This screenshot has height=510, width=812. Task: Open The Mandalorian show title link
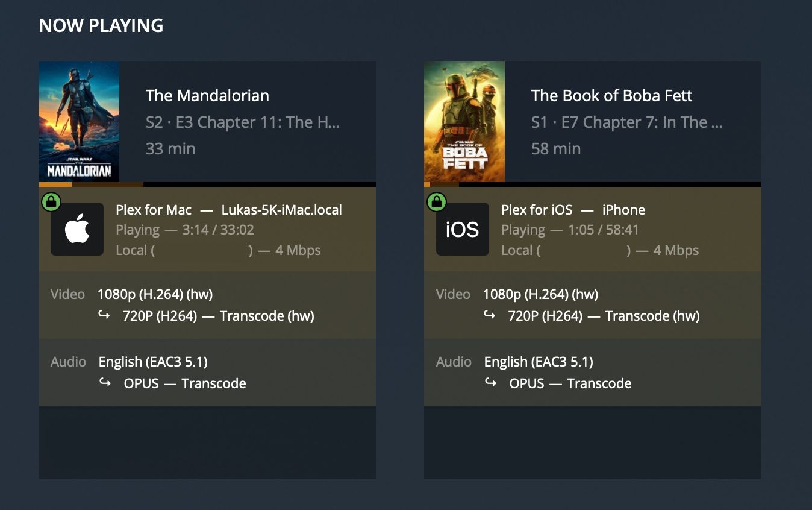click(x=207, y=95)
